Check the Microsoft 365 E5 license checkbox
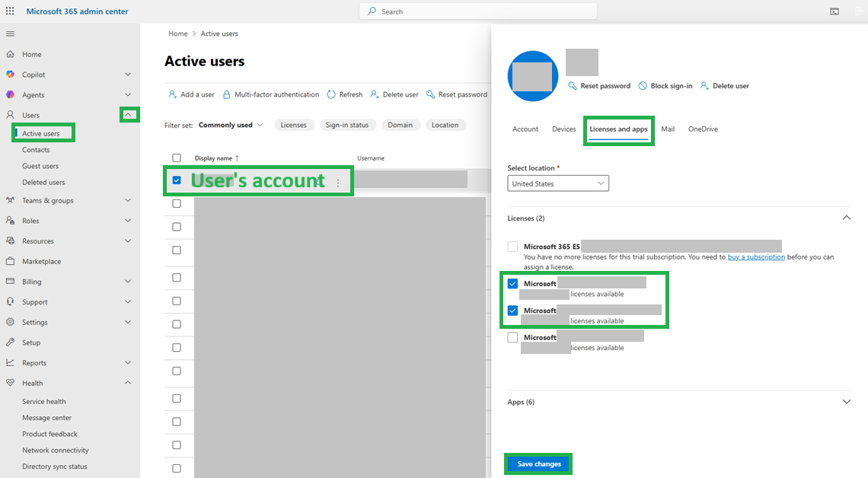This screenshot has height=478, width=868. point(512,246)
